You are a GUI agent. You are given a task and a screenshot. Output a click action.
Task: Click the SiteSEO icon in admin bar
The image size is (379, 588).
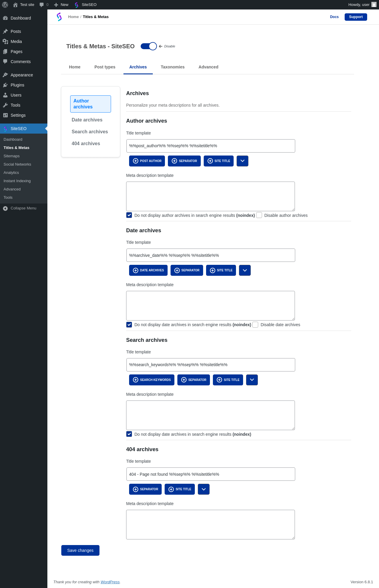click(77, 5)
